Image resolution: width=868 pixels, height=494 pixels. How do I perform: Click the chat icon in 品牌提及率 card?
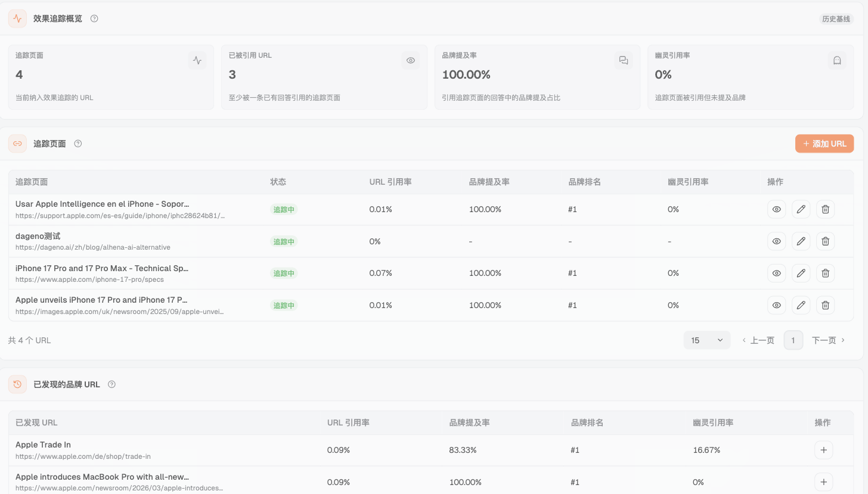pyautogui.click(x=624, y=60)
